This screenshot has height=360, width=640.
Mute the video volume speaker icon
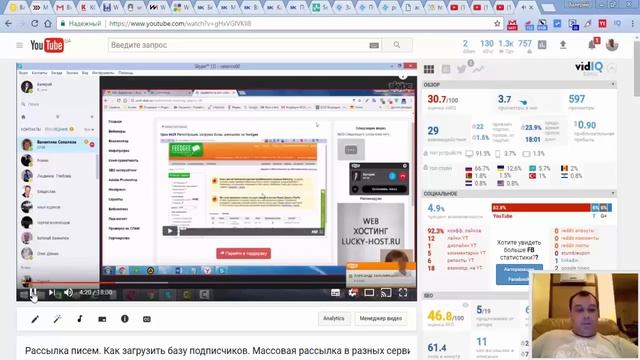pyautogui.click(x=68, y=292)
